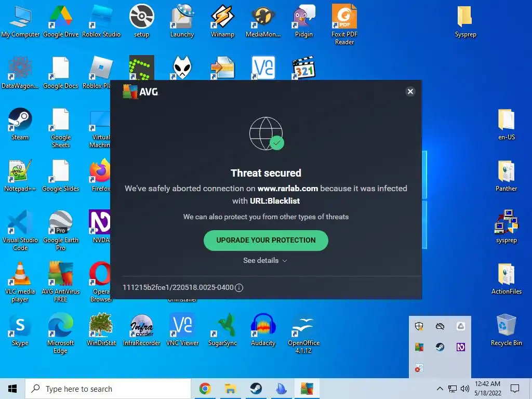This screenshot has width=532, height=399.
Task: Open Launchy shortcut on desktop
Action: pos(182,21)
